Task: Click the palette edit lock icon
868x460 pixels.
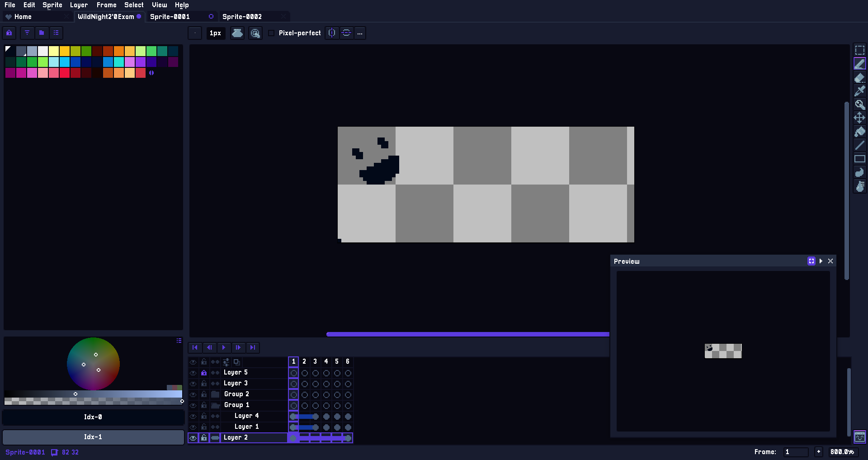Action: [x=9, y=33]
